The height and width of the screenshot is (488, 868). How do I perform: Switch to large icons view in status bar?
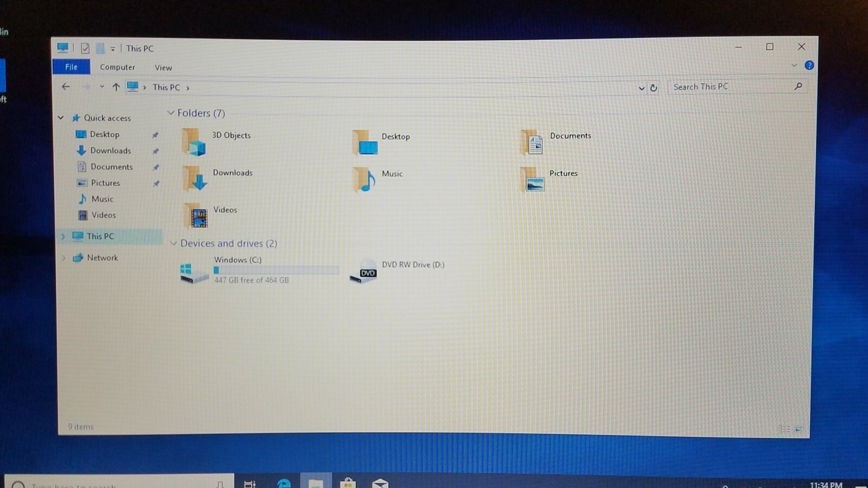pyautogui.click(x=799, y=429)
